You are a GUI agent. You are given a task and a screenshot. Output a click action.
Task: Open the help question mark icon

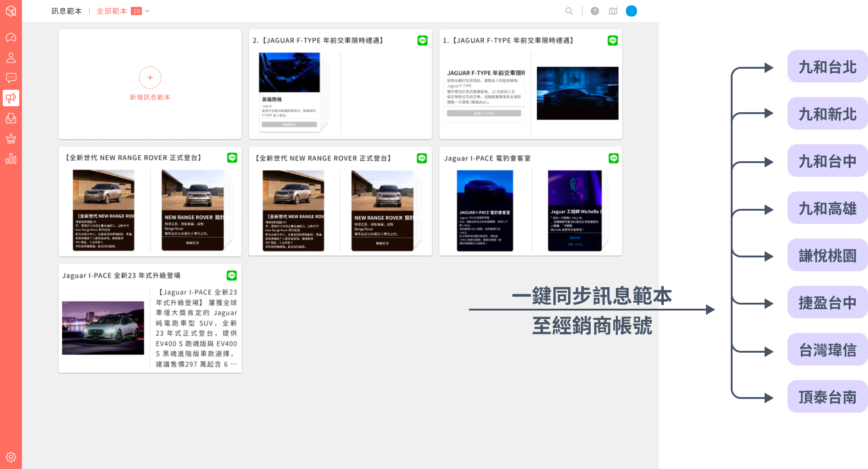[x=595, y=11]
